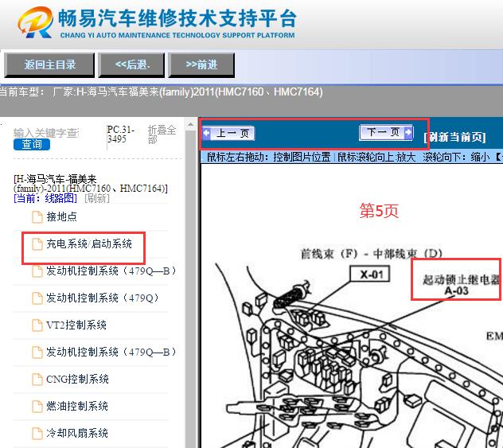Click the [当前：线路图] link
The image size is (503, 448).
coord(45,198)
